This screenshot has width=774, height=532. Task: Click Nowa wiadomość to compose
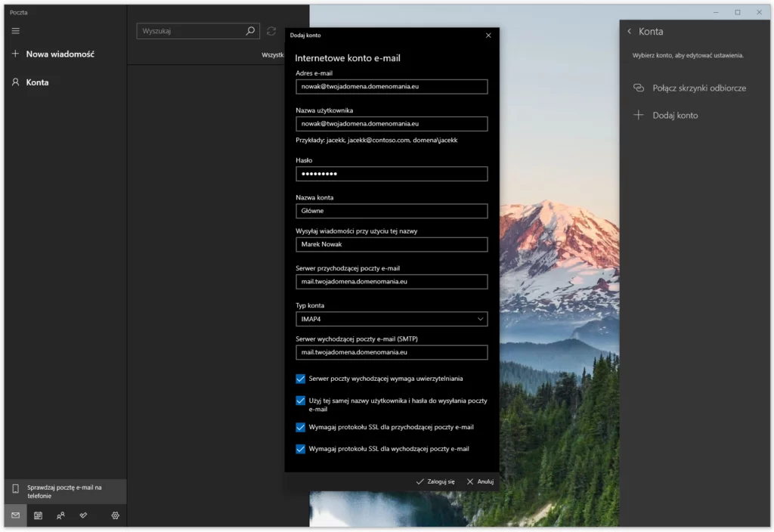tap(60, 54)
